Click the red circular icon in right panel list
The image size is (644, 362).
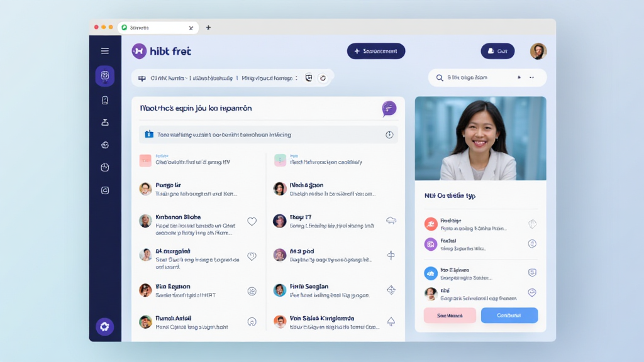point(431,224)
